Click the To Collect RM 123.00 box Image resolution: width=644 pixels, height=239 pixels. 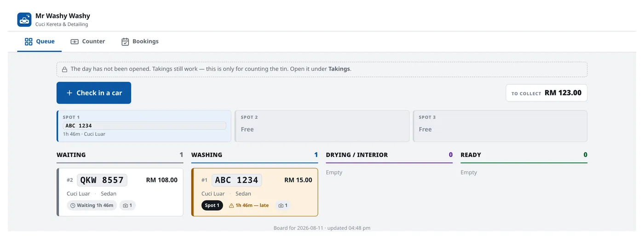click(546, 93)
